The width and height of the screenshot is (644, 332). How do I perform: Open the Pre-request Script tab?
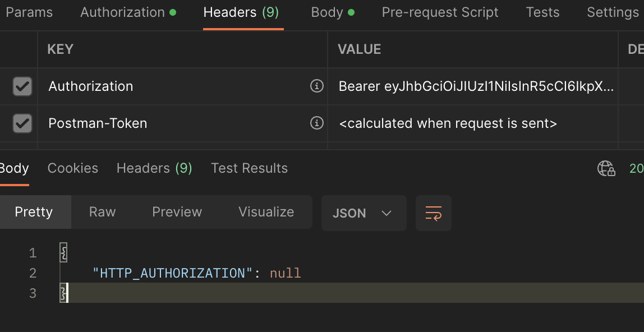click(440, 12)
